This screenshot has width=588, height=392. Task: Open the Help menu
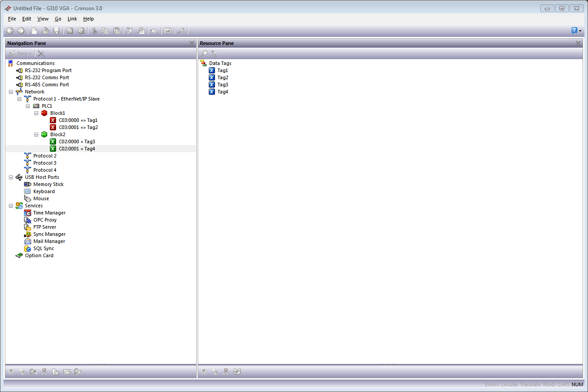pyautogui.click(x=89, y=19)
